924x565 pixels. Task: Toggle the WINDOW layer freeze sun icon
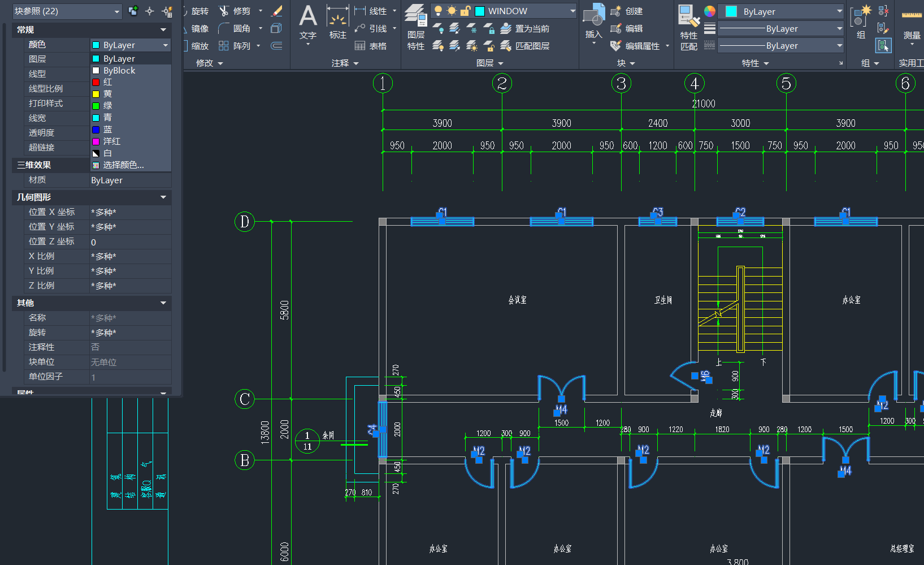452,11
